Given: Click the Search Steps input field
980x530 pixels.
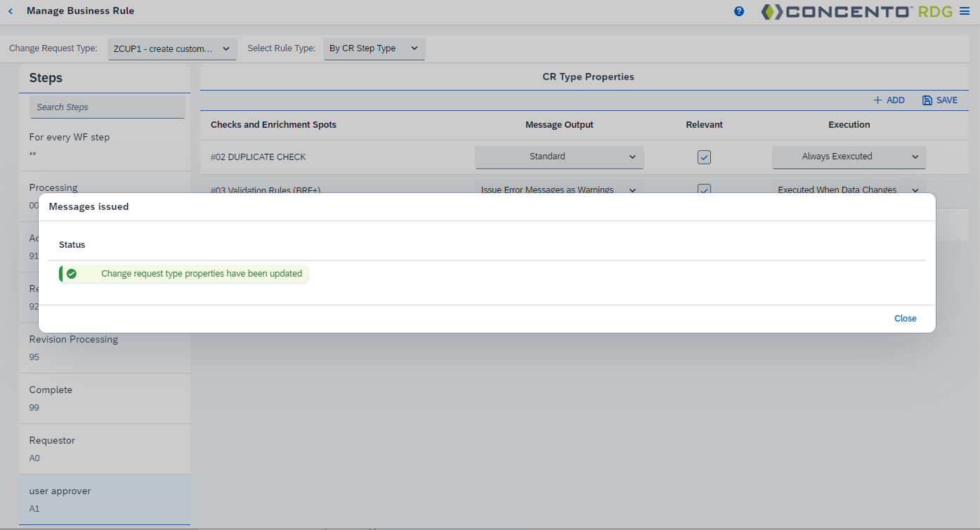Looking at the screenshot, I should click(107, 107).
